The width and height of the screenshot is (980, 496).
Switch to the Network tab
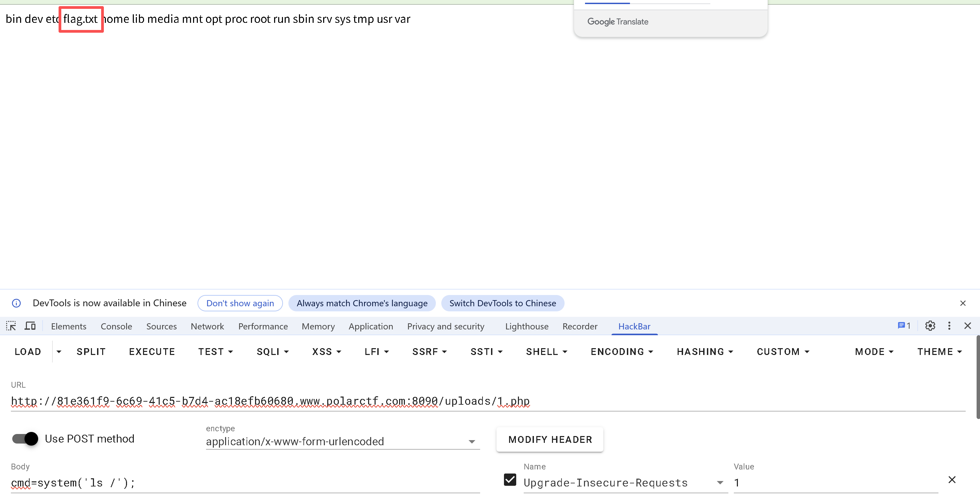tap(207, 326)
